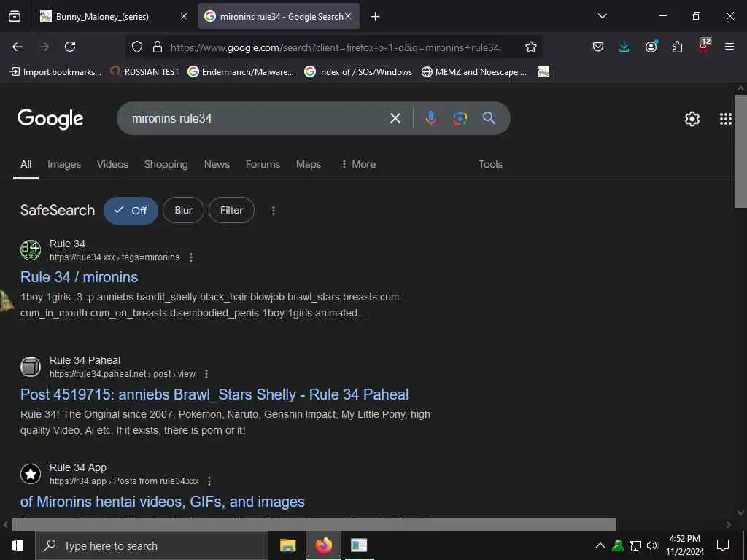Save page to Pocket
Image resolution: width=747 pixels, height=560 pixels.
(x=598, y=47)
